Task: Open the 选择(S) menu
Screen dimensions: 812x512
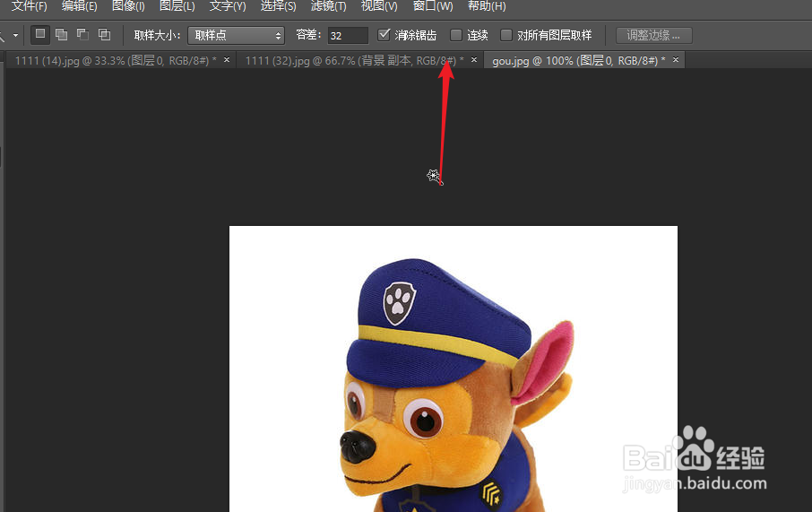Action: (278, 6)
